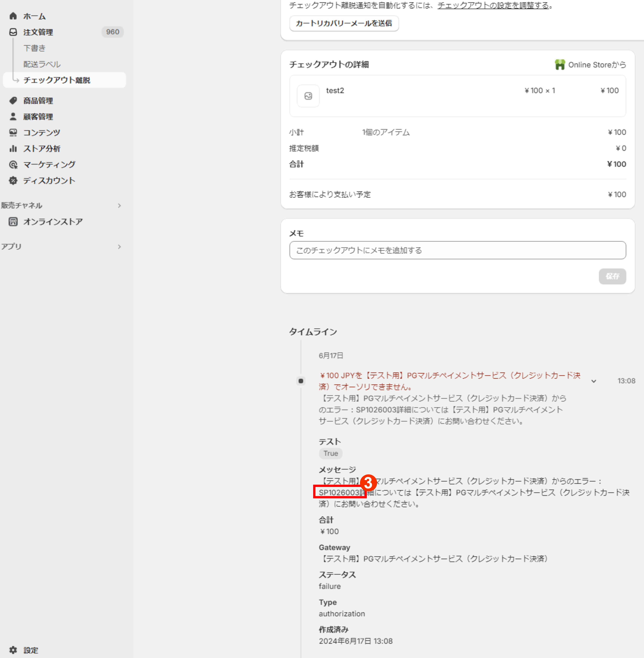Open ストア分析 analytics
The width and height of the screenshot is (644, 658).
(x=42, y=148)
